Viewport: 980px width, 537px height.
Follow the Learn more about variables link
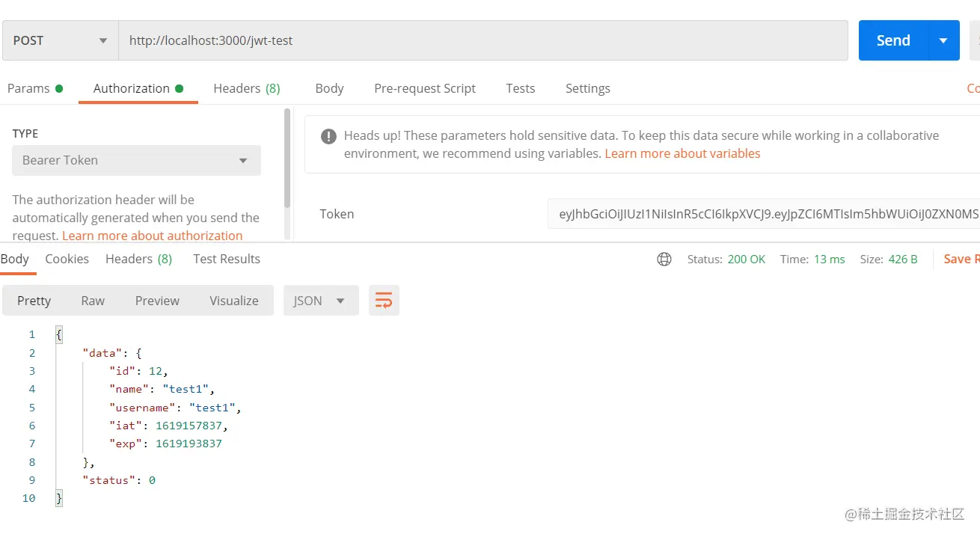pyautogui.click(x=682, y=153)
